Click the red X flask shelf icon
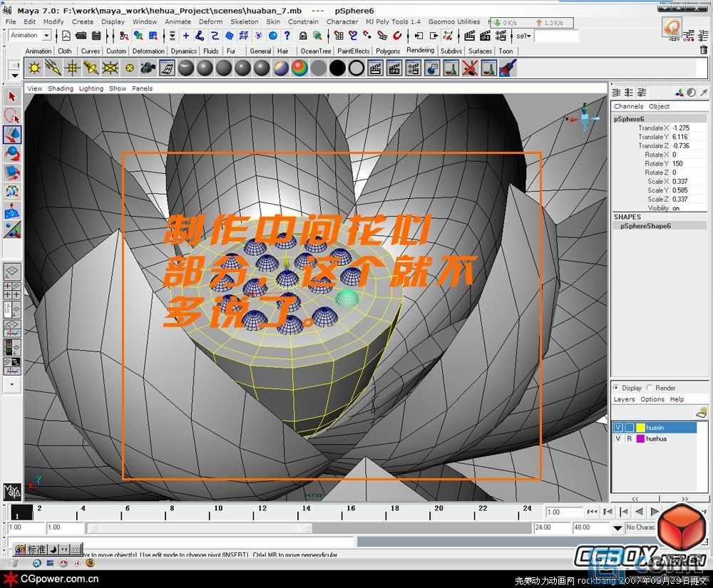 [x=470, y=68]
